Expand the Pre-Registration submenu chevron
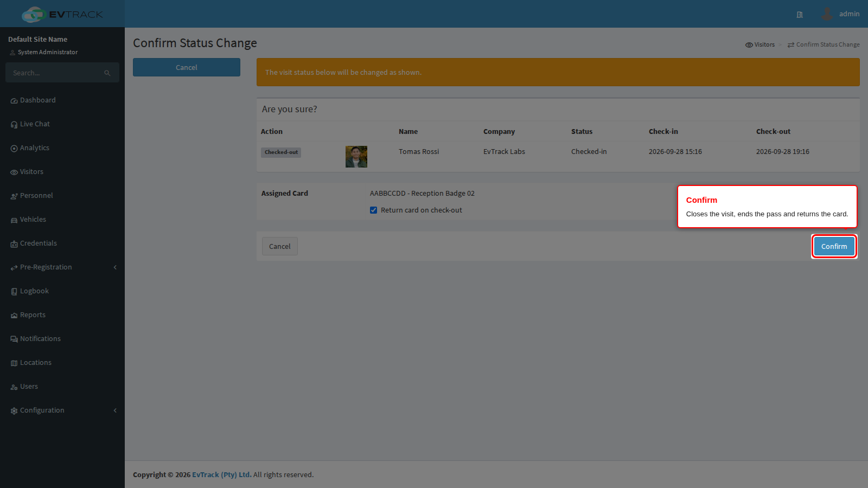The image size is (868, 488). (115, 267)
